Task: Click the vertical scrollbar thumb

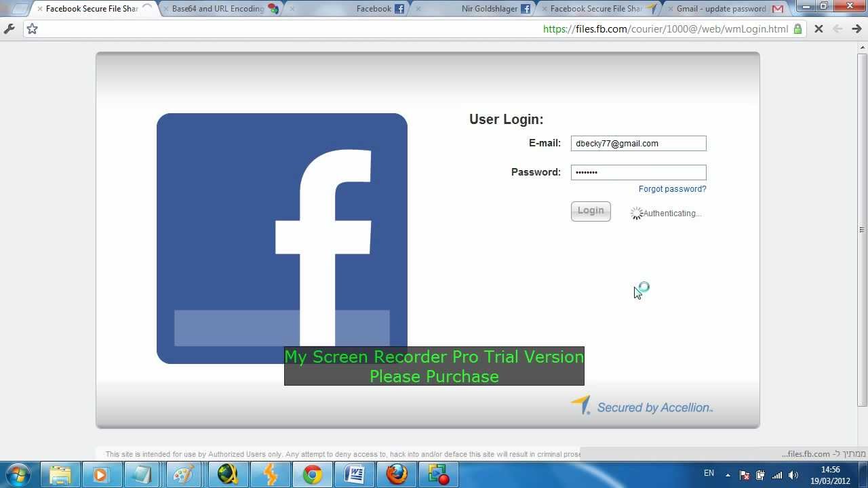Action: (x=862, y=229)
